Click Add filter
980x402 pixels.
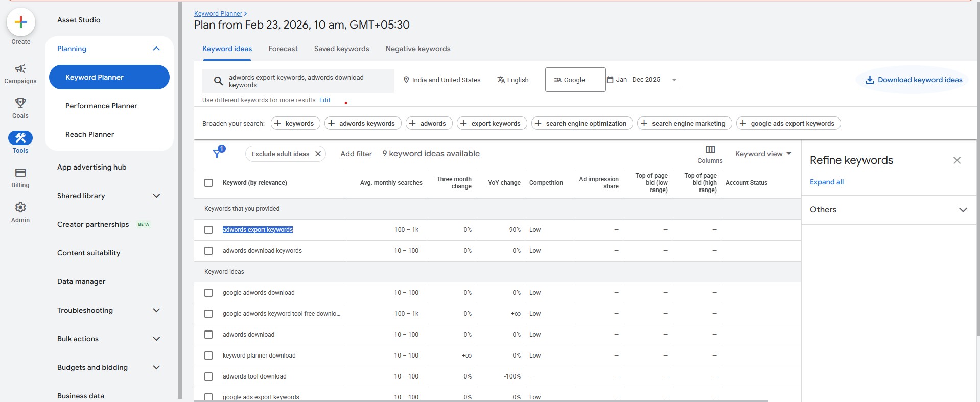tap(356, 154)
